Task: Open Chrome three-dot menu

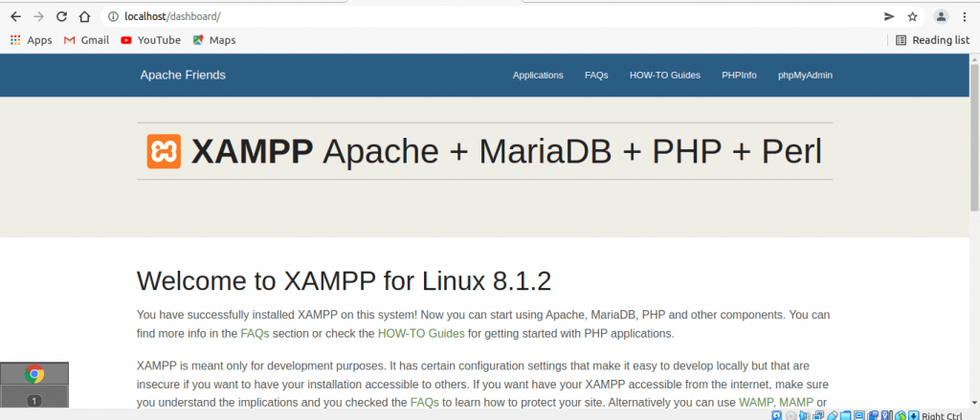Action: coord(965,17)
